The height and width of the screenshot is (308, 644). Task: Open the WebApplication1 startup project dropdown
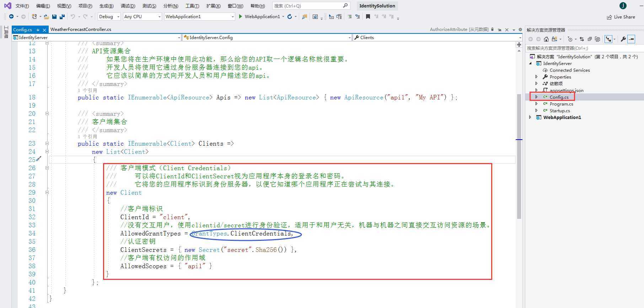pos(200,17)
